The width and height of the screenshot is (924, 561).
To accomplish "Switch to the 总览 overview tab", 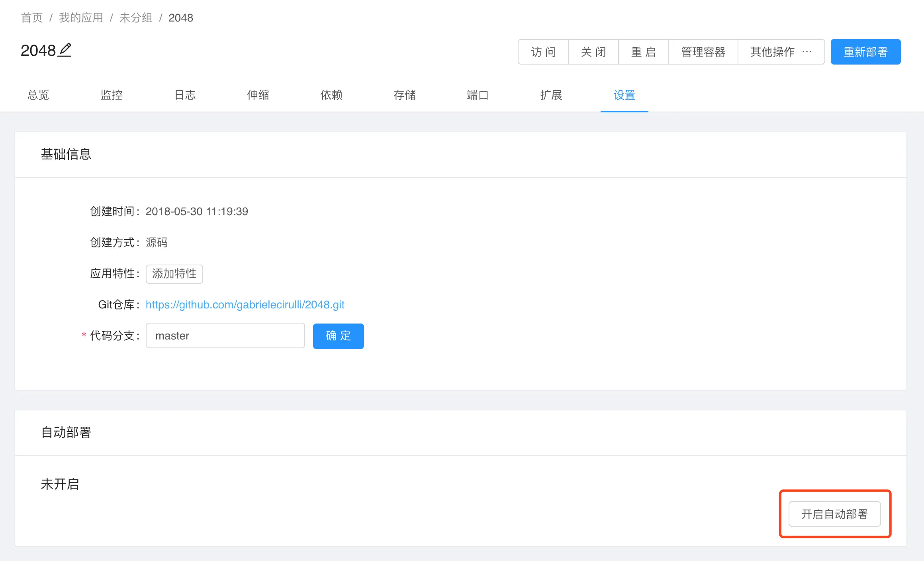I will 38,95.
